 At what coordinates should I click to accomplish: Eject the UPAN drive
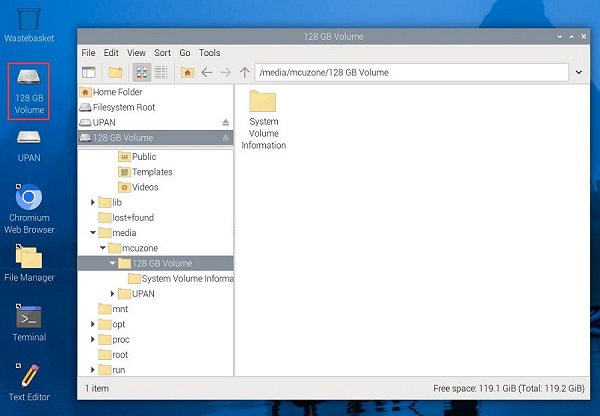point(225,122)
